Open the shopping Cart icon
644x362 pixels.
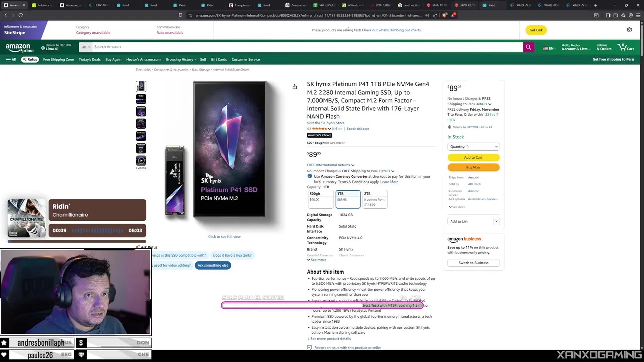[x=626, y=47]
